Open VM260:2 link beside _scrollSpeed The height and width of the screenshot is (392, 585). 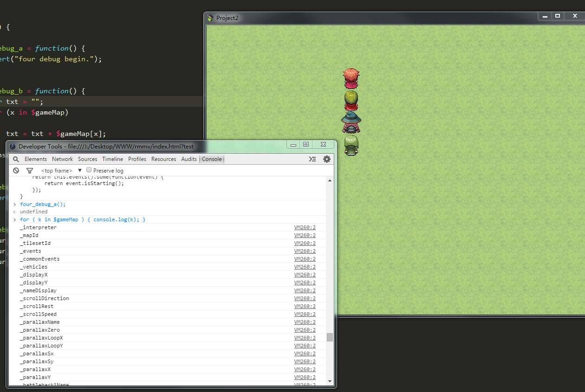(x=305, y=315)
